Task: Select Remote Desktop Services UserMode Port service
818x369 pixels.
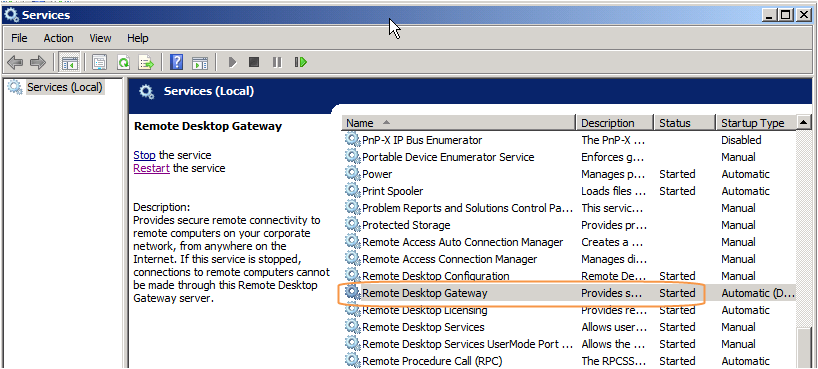Action: click(570, 344)
